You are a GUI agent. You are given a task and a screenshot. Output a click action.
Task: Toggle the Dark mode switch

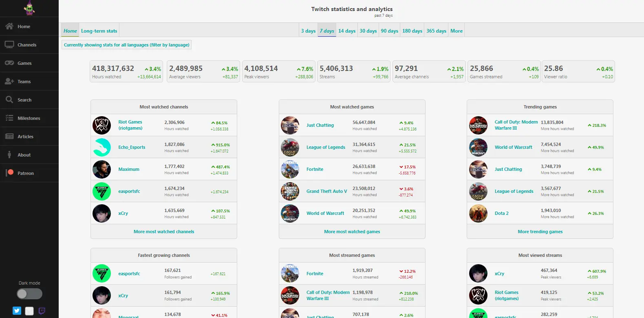click(x=29, y=294)
